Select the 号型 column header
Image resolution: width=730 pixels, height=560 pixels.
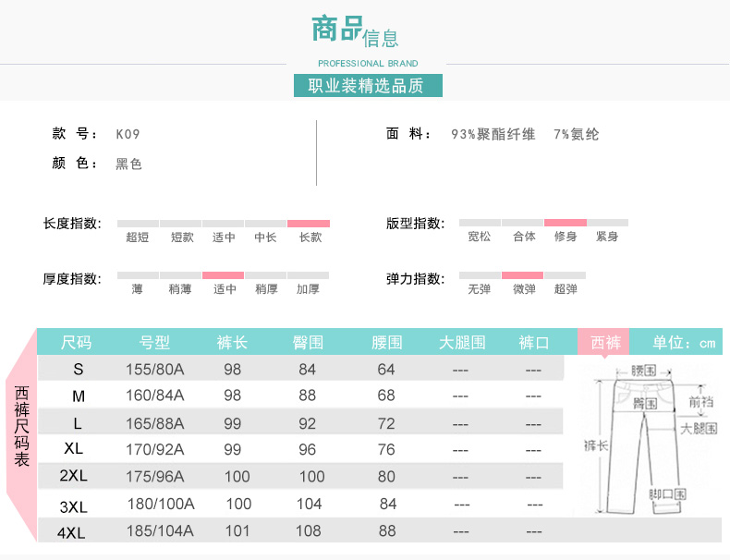[154, 342]
